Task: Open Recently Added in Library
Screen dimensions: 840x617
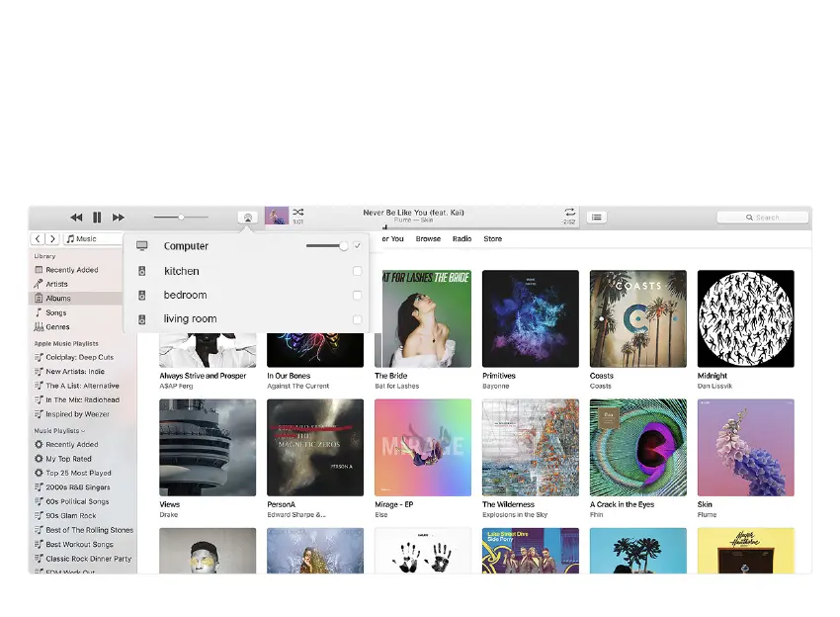Action: [72, 270]
